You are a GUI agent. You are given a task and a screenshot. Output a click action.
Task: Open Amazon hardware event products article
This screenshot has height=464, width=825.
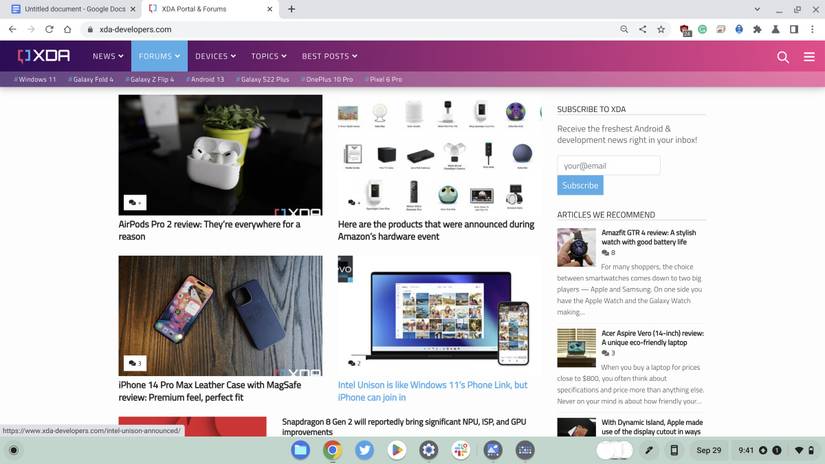(x=436, y=230)
